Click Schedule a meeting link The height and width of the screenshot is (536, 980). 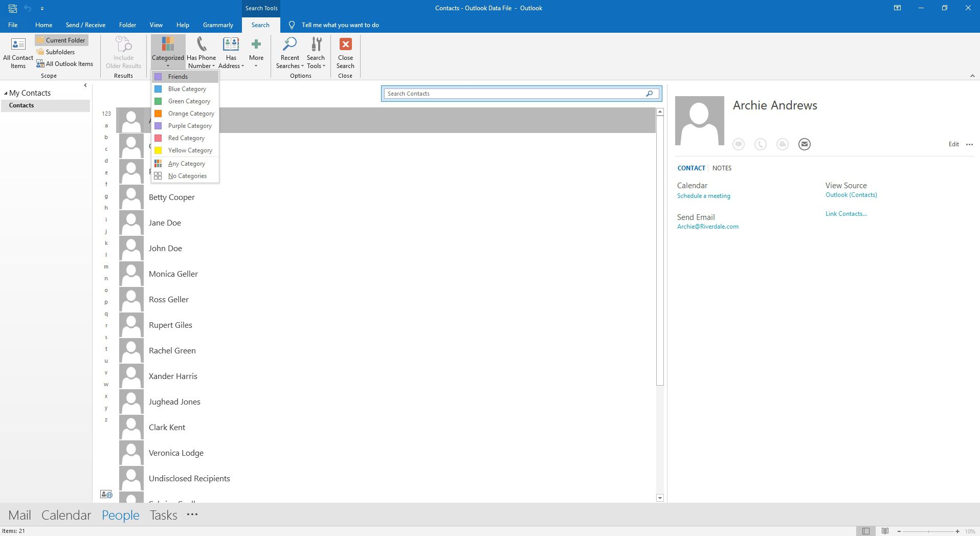[703, 196]
